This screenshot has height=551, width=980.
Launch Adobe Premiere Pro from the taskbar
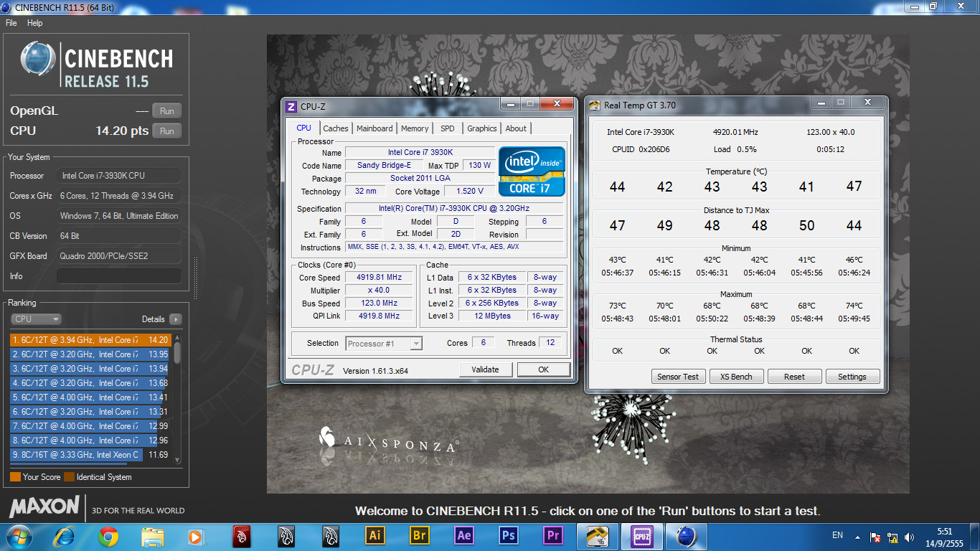click(553, 535)
